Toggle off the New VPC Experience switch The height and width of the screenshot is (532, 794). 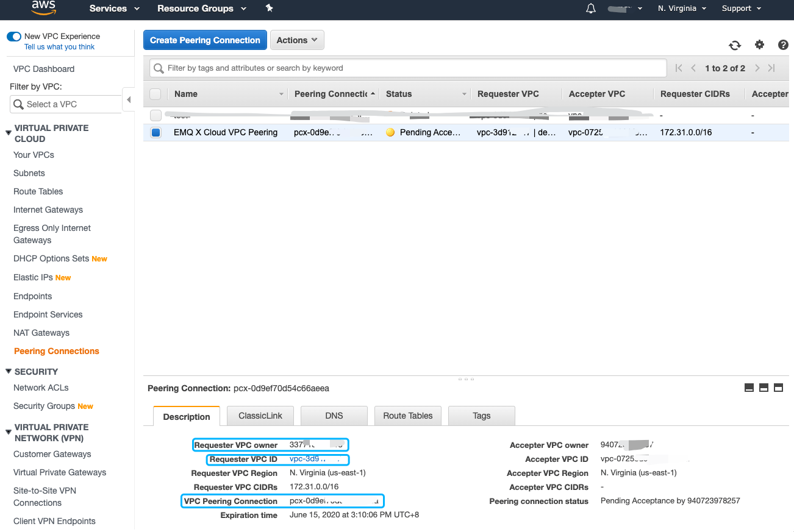[x=13, y=36]
